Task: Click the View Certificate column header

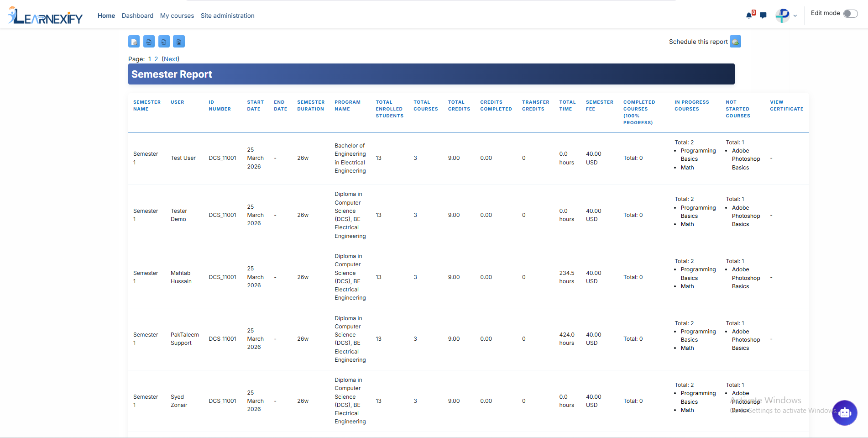Action: click(x=786, y=106)
